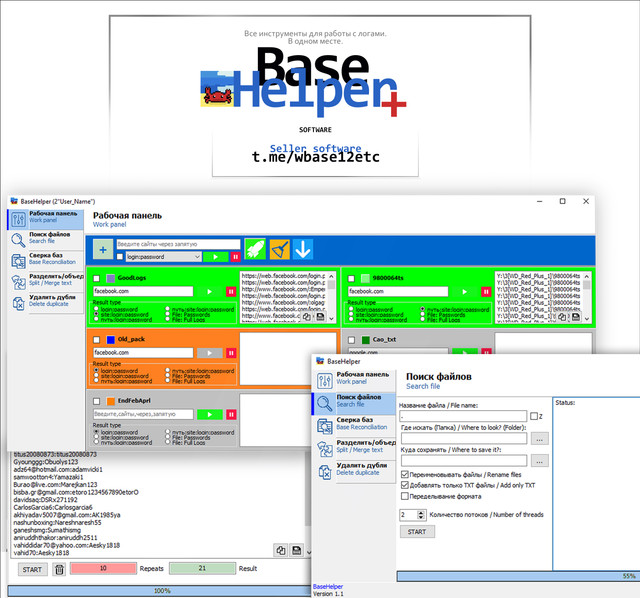This screenshot has height=598, width=640.
Task: Browse folder for Where to save field
Action: pyautogui.click(x=540, y=461)
